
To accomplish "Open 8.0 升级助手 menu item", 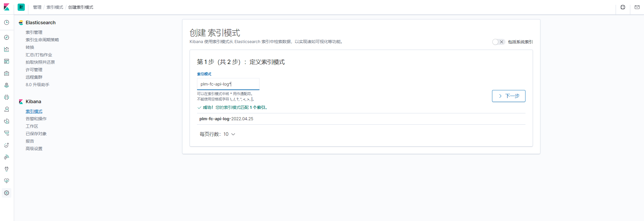I will 38,85.
